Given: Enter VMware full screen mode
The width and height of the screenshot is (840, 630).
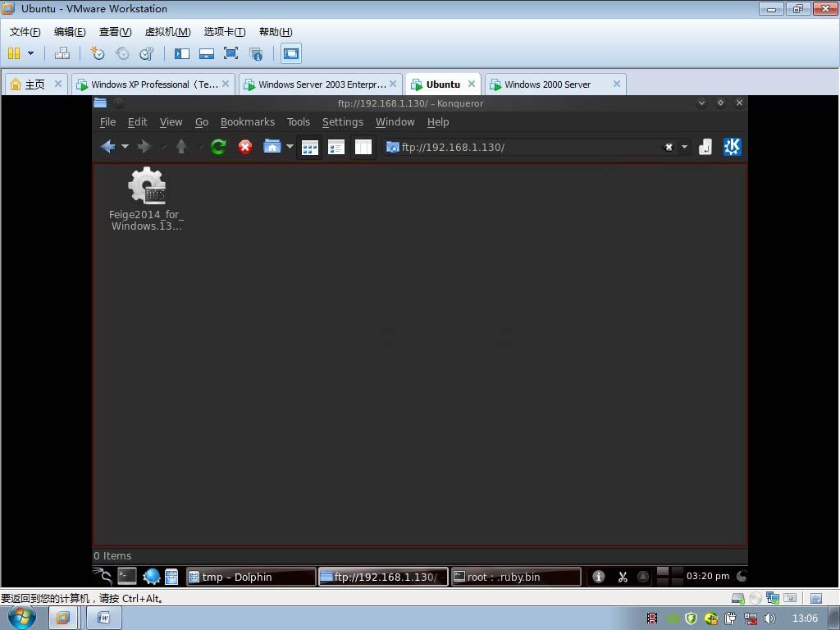Looking at the screenshot, I should (231, 53).
